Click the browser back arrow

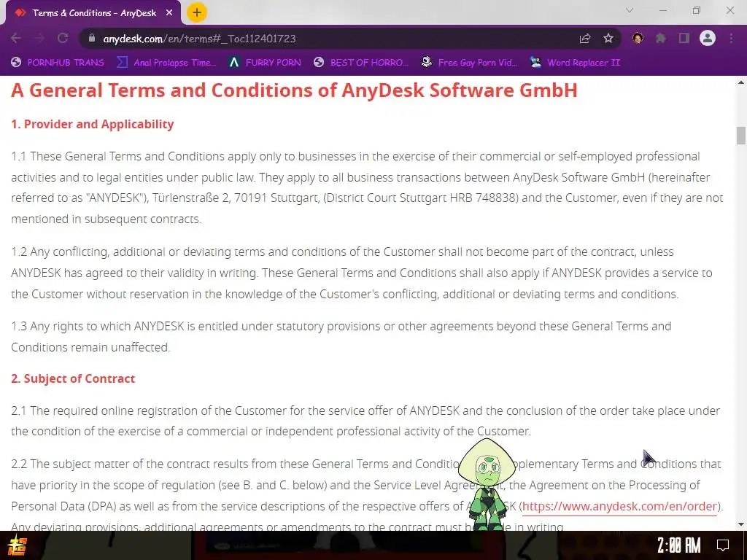coord(16,38)
